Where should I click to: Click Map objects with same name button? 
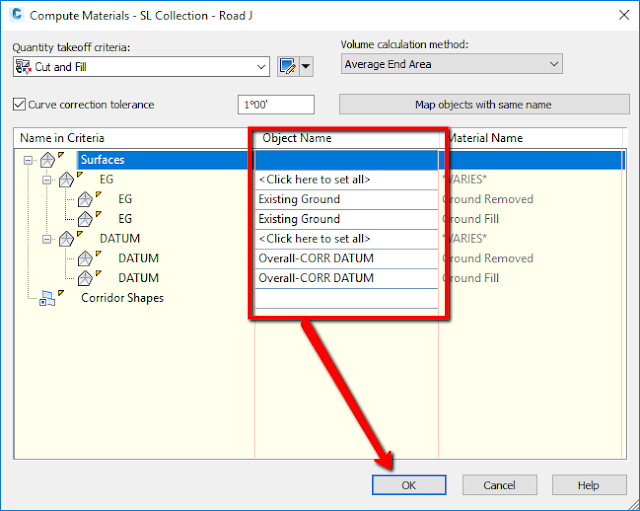pos(484,104)
